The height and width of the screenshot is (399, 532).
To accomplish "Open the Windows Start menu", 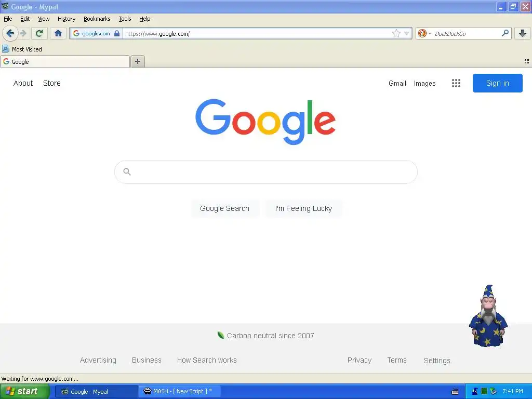I will point(25,392).
